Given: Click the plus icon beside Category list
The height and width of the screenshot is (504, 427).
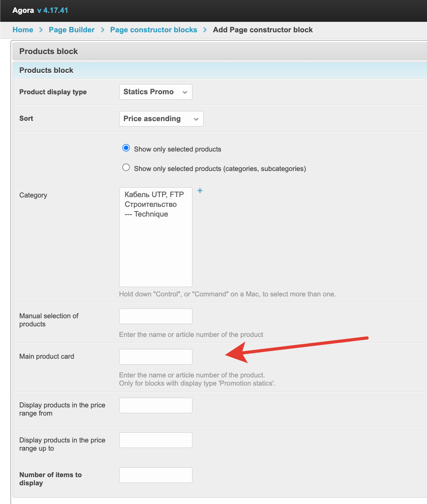Looking at the screenshot, I should (200, 190).
